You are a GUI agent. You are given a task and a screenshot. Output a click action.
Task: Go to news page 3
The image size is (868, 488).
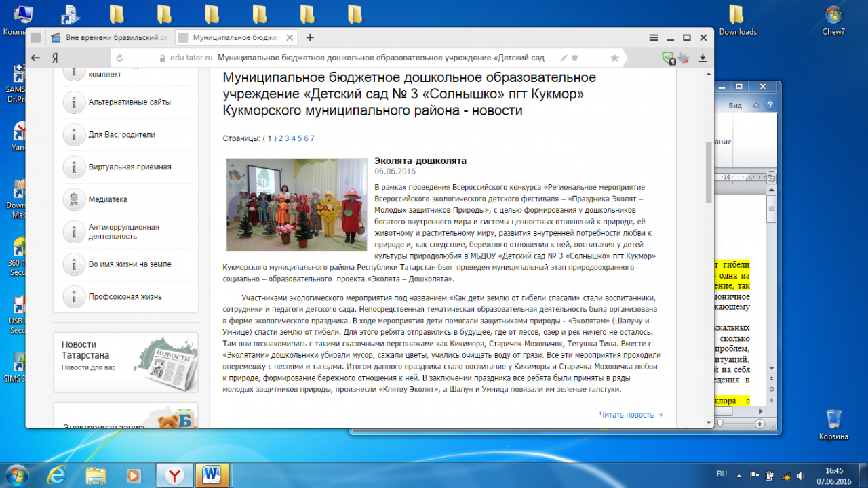(x=287, y=138)
